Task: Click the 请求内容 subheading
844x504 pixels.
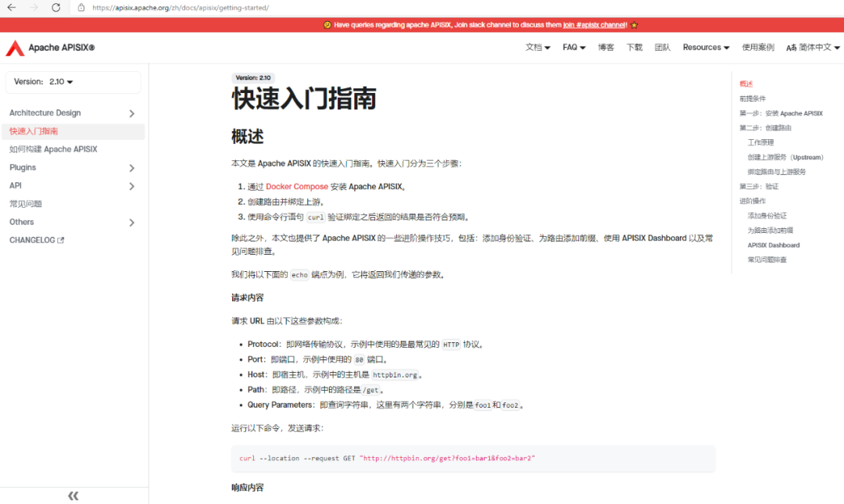Action: click(248, 298)
